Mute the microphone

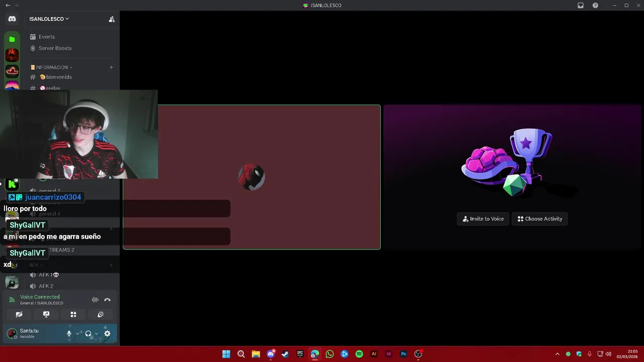69,333
